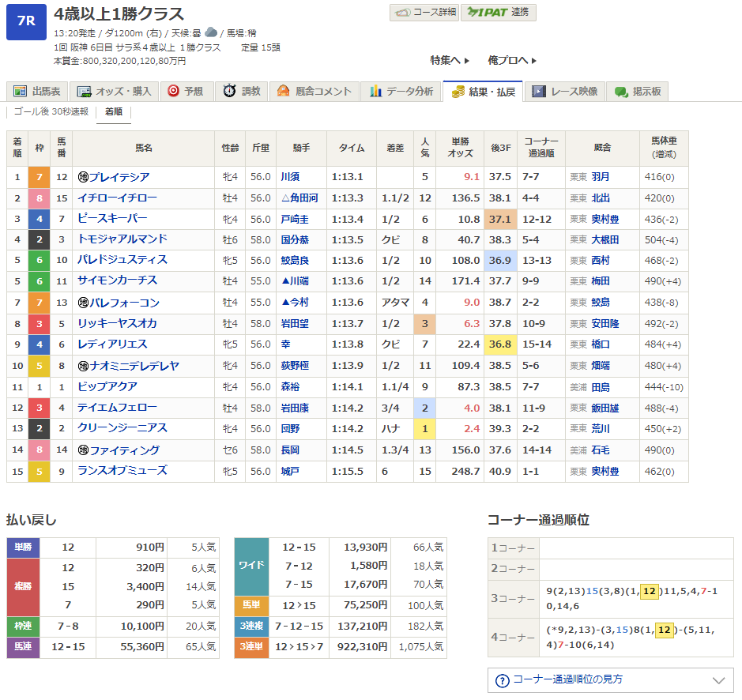Open horse プレイテシア details link
Screen dimensions: 742x700
(x=119, y=177)
